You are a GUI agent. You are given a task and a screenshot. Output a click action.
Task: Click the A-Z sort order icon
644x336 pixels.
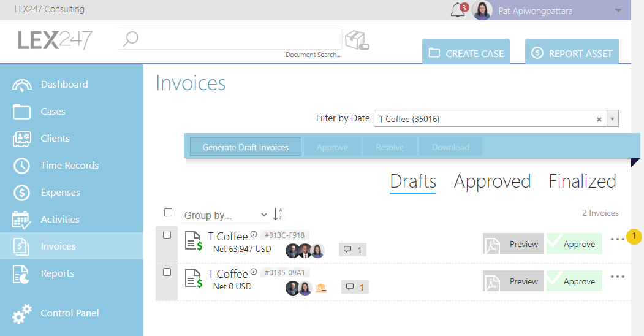coord(278,214)
